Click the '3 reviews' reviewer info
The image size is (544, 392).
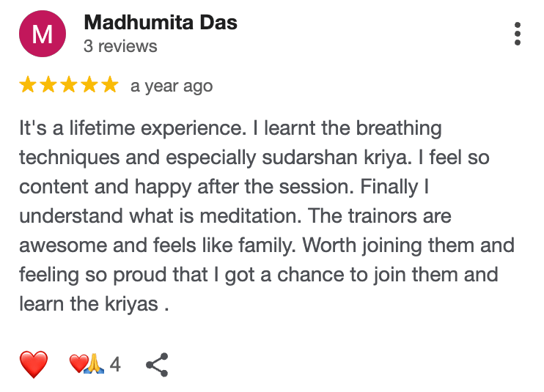120,46
